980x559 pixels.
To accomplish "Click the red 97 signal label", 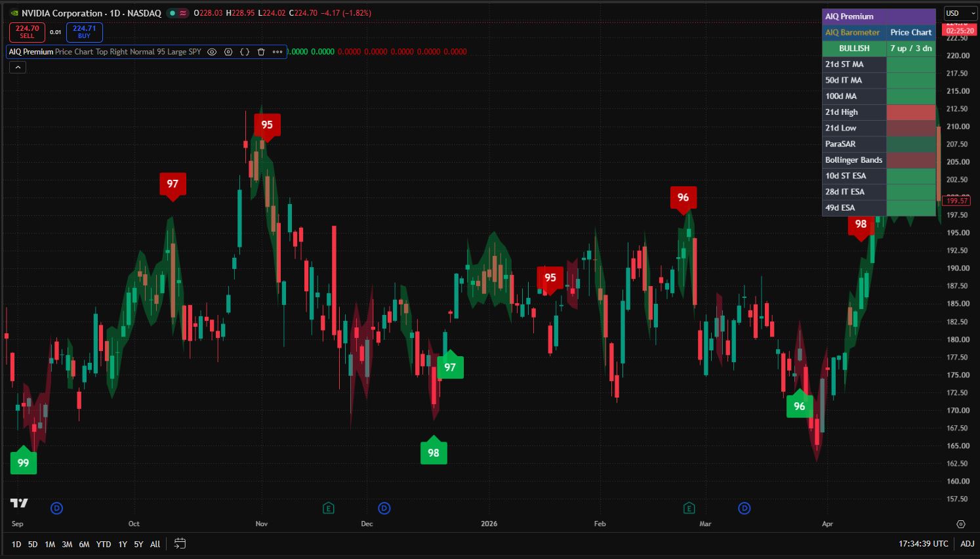I will (x=173, y=185).
